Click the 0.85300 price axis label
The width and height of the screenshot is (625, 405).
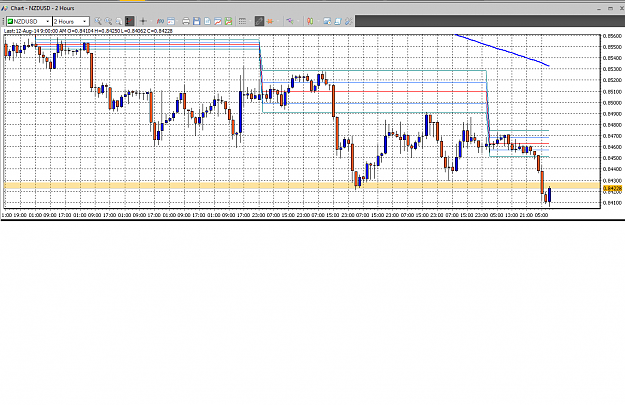click(612, 69)
